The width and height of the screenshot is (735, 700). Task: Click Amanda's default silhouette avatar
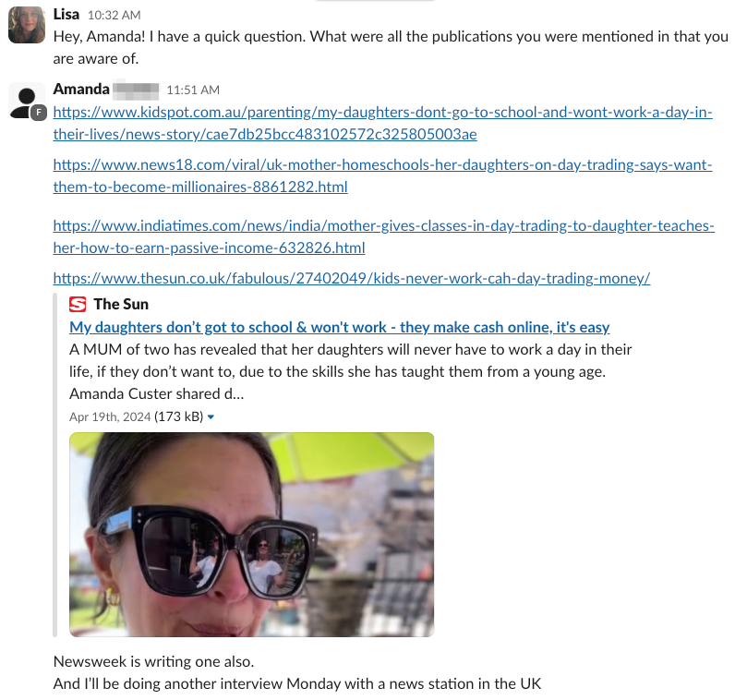click(27, 102)
